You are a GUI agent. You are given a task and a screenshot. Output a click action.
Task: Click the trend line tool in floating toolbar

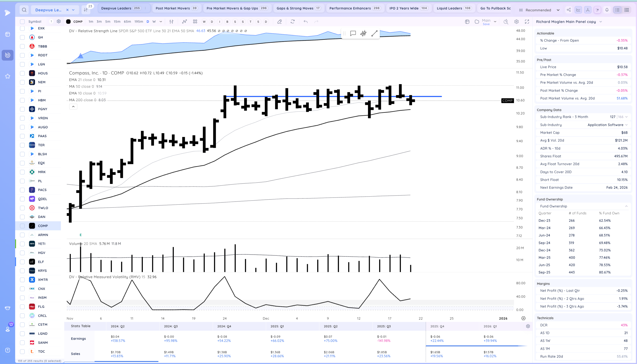click(x=374, y=34)
